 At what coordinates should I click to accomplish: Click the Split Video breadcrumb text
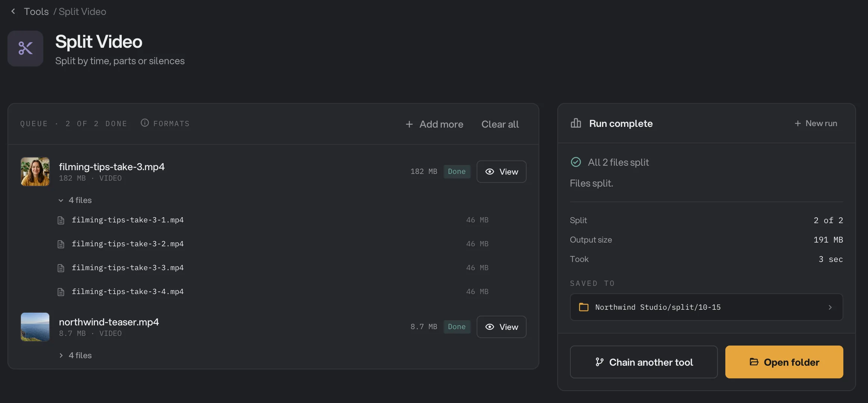click(82, 12)
